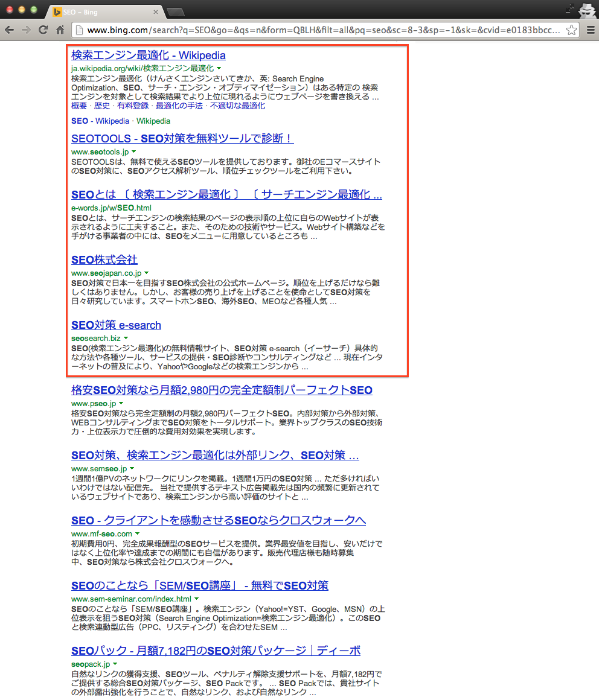Open the 歴史 sublink
Image resolution: width=599 pixels, height=700 pixels.
coord(102,106)
